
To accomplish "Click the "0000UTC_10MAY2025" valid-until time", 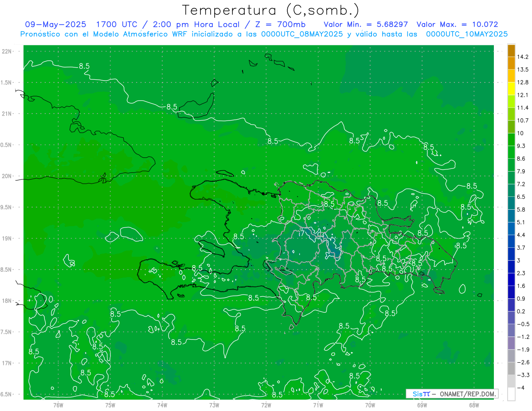I will click(466, 34).
